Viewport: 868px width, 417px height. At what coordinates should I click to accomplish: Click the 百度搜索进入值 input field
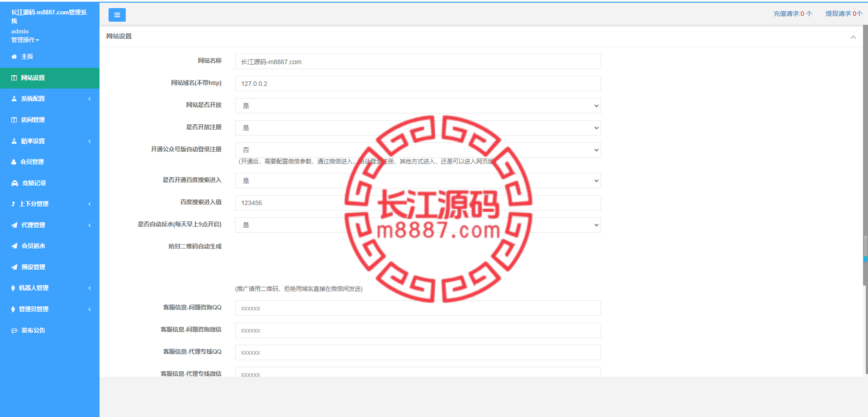(418, 203)
